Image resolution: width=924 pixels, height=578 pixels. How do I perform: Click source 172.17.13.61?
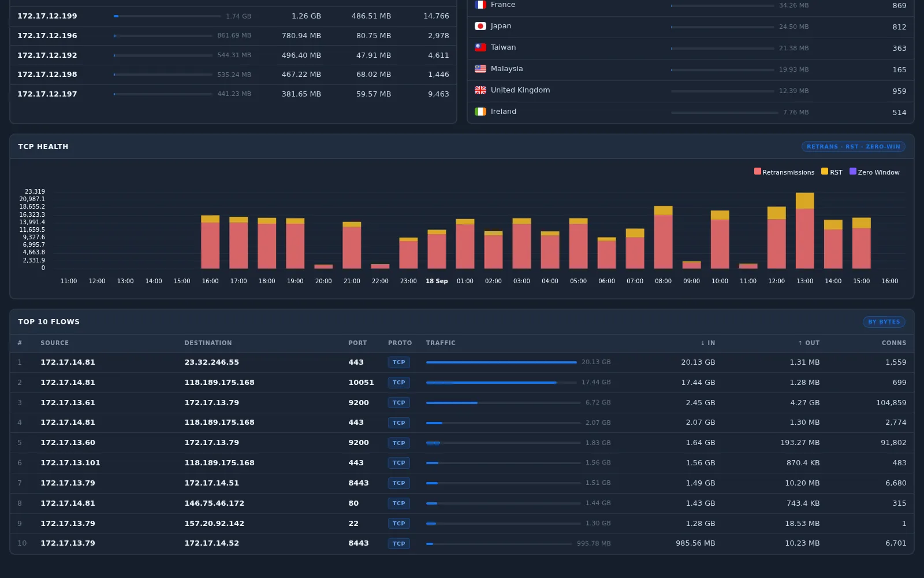(68, 403)
